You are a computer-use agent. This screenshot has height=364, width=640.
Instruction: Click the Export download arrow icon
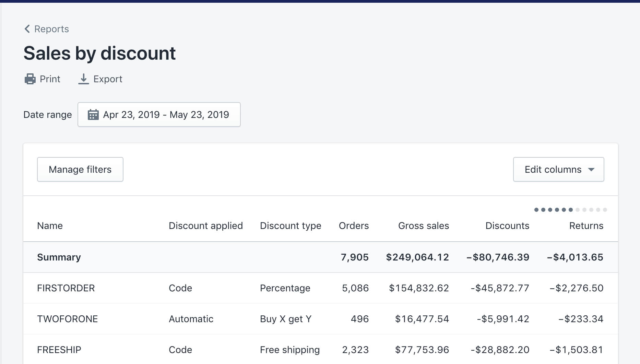click(83, 79)
